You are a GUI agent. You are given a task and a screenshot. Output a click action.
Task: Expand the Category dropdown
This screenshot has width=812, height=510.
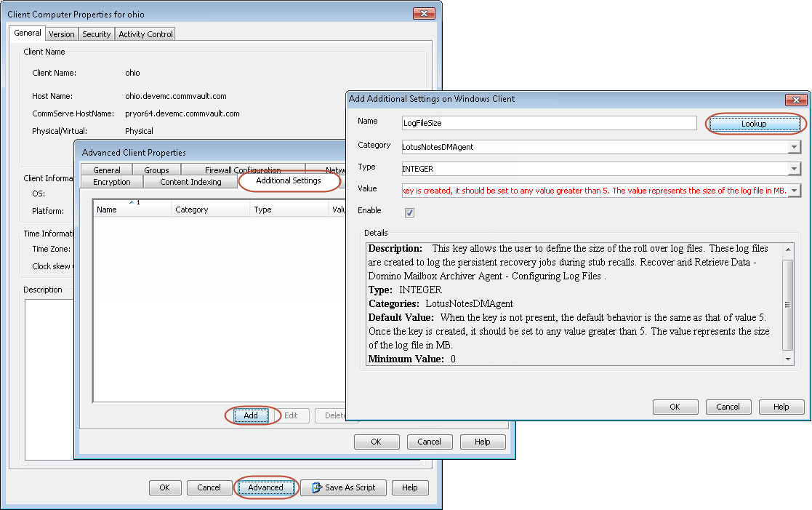tap(793, 147)
